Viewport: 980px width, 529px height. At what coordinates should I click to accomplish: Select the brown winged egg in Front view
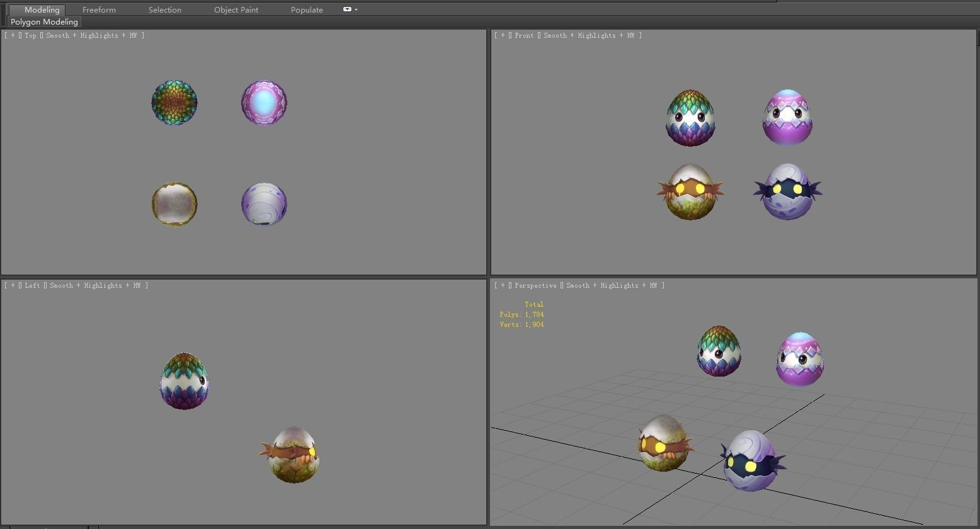tap(690, 191)
